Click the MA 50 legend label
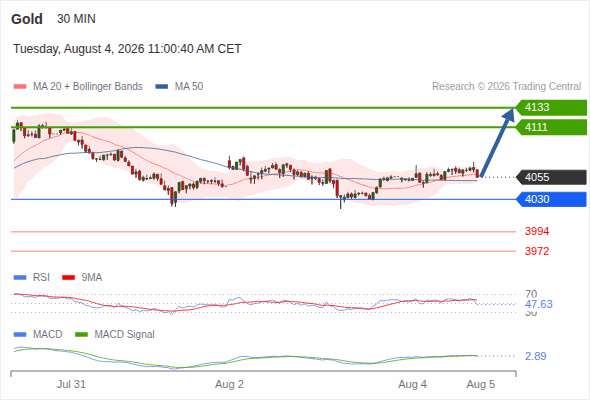590x400 pixels. click(x=189, y=87)
